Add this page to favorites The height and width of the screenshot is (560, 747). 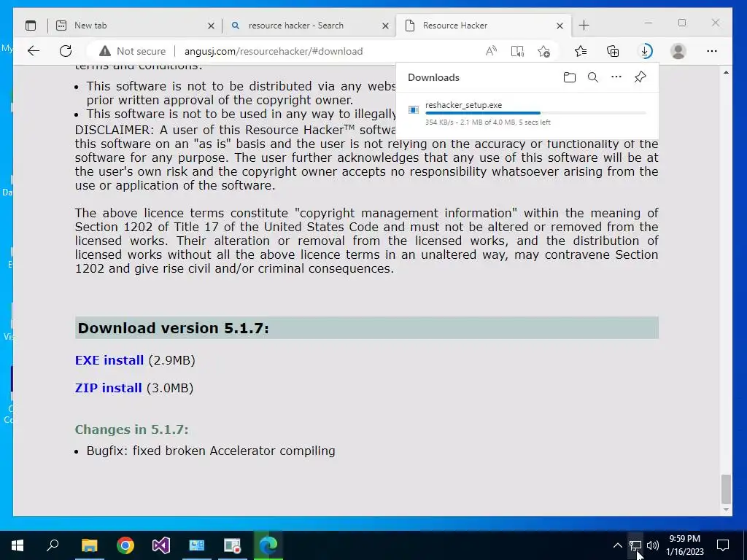click(x=543, y=51)
